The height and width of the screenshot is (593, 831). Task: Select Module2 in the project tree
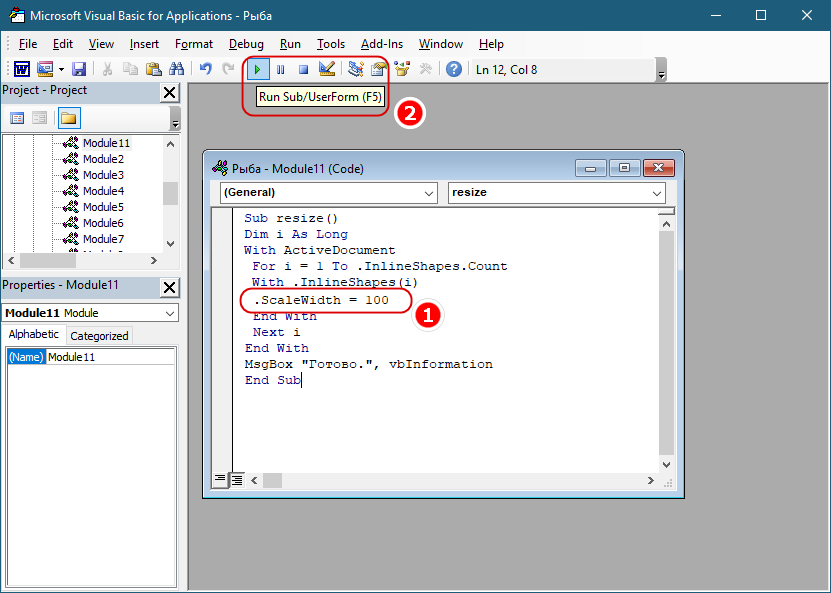[103, 159]
